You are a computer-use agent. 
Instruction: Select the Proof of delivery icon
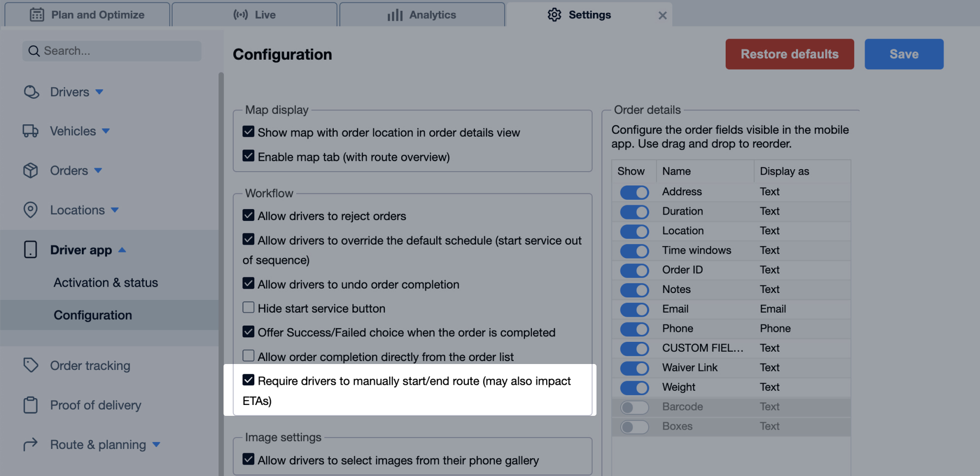31,405
